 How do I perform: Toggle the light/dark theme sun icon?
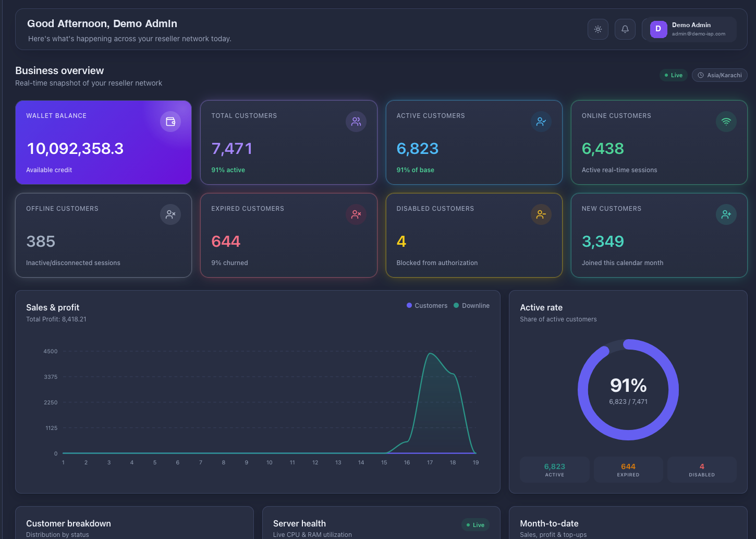pos(598,29)
